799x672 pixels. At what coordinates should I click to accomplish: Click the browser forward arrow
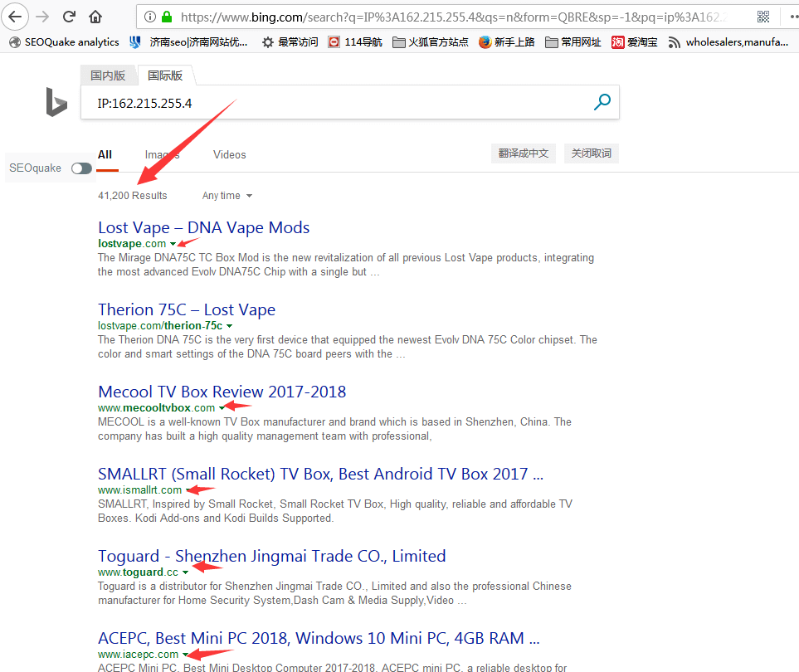point(42,17)
